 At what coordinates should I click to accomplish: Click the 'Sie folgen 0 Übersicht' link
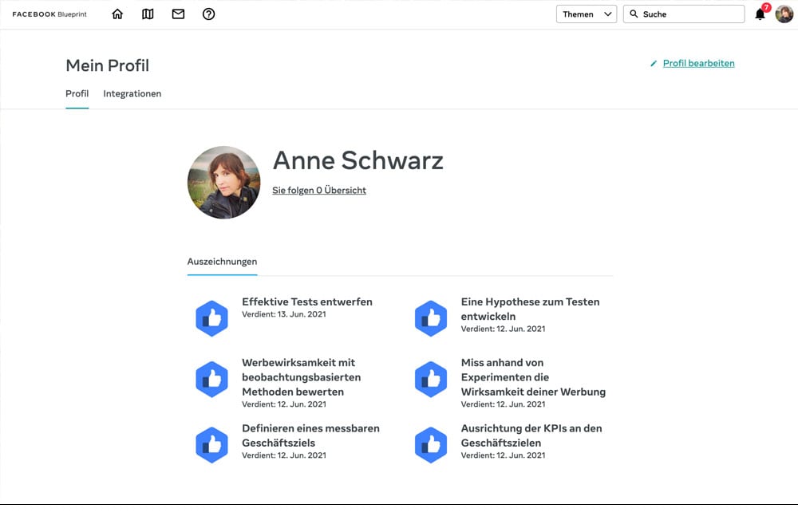click(318, 190)
